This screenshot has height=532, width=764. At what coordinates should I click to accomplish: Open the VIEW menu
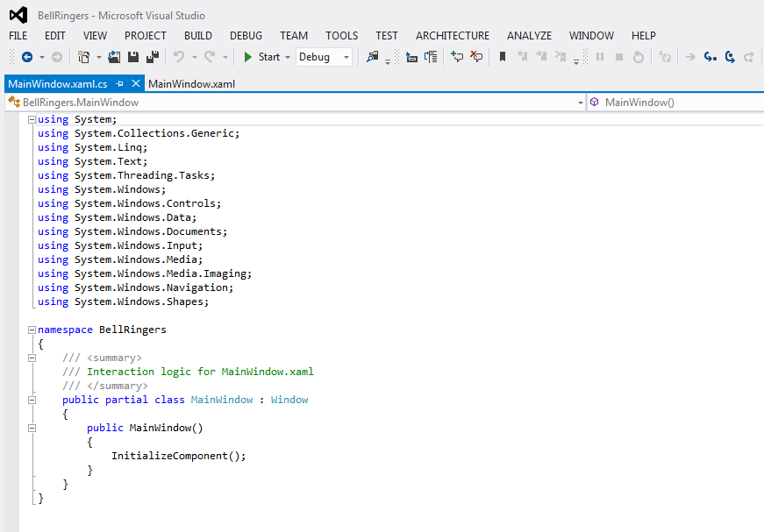point(95,36)
